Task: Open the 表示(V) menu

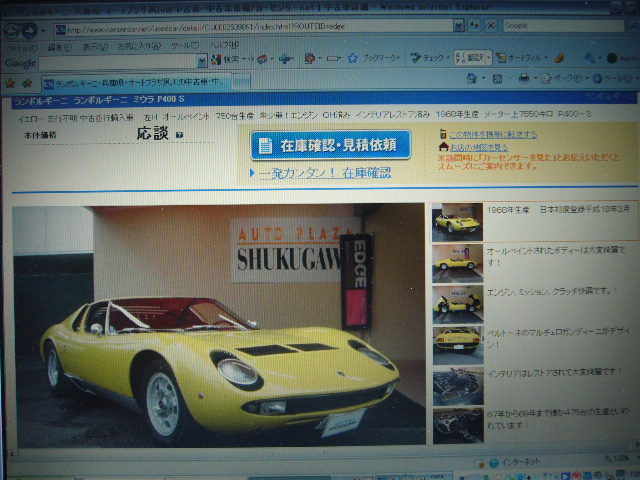Action: pyautogui.click(x=95, y=47)
